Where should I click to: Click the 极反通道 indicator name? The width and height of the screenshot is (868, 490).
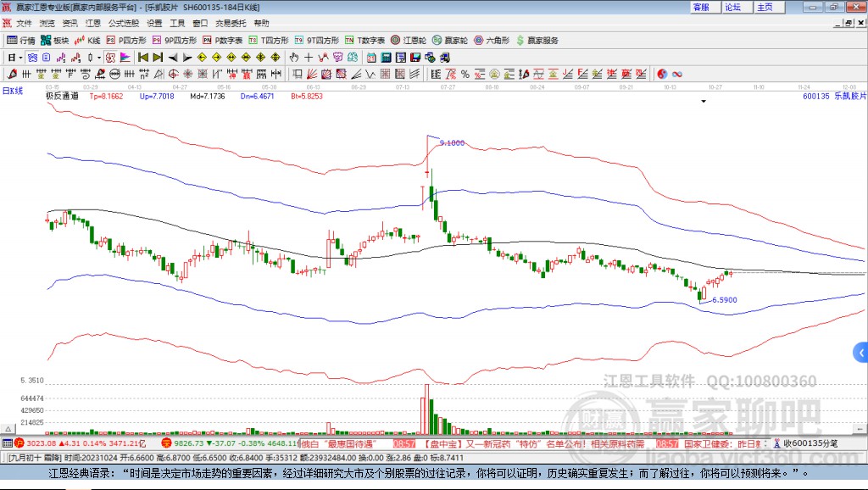pos(61,97)
